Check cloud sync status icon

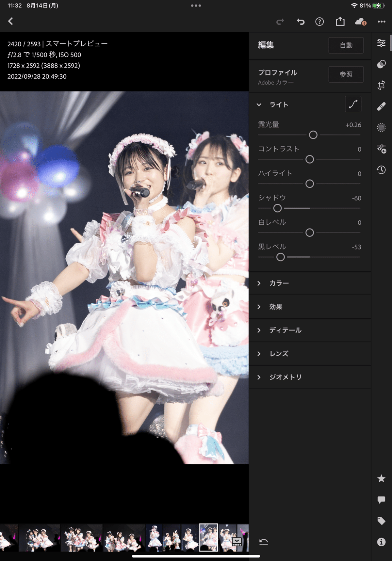click(360, 22)
